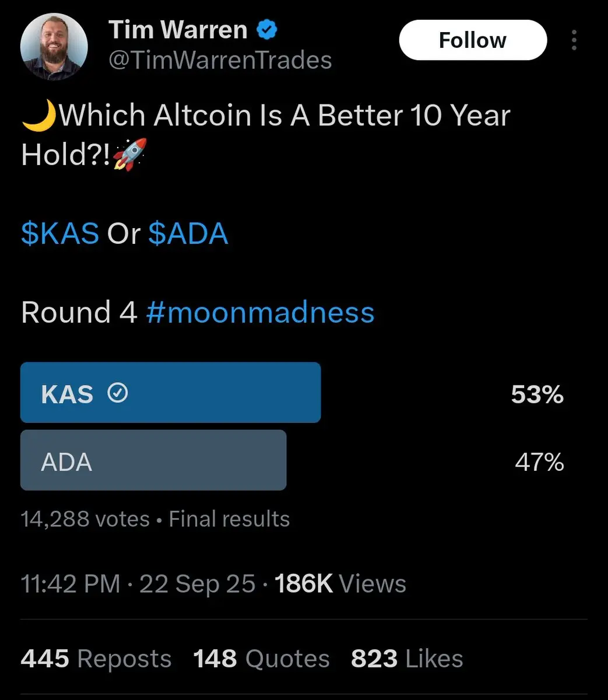Viewport: 608px width, 700px height.
Task: Click the rocket emoji
Action: tap(129, 154)
